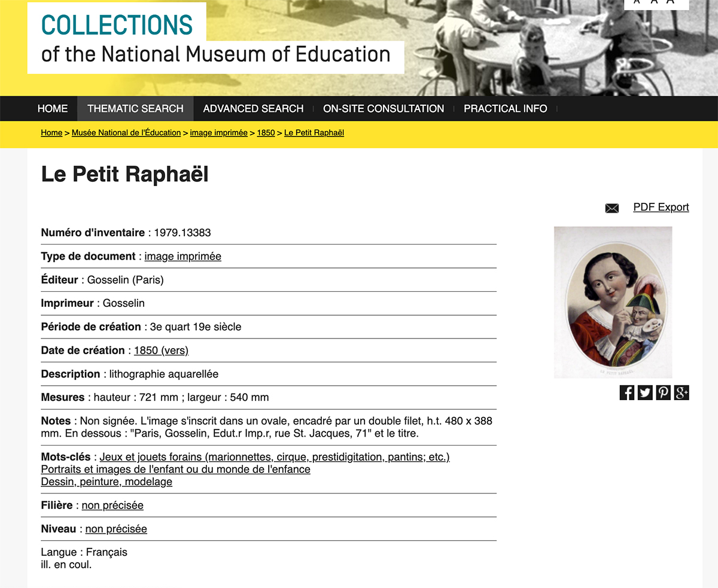The image size is (718, 588).
Task: Pin the image on Pinterest
Action: (664, 392)
